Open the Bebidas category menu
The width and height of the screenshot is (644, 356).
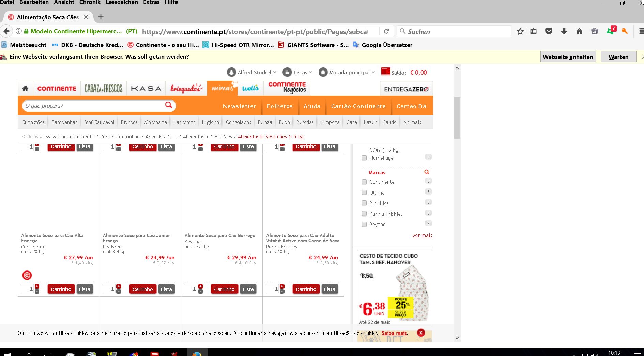[305, 122]
